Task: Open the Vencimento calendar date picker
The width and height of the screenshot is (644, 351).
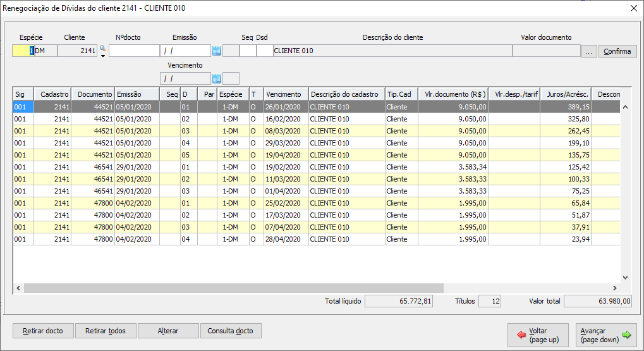Action: [217, 79]
